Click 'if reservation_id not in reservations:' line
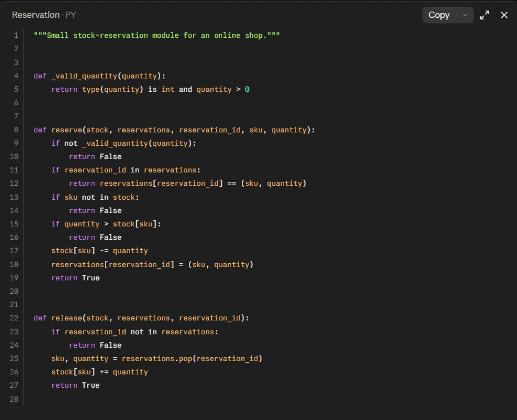 [x=135, y=332]
